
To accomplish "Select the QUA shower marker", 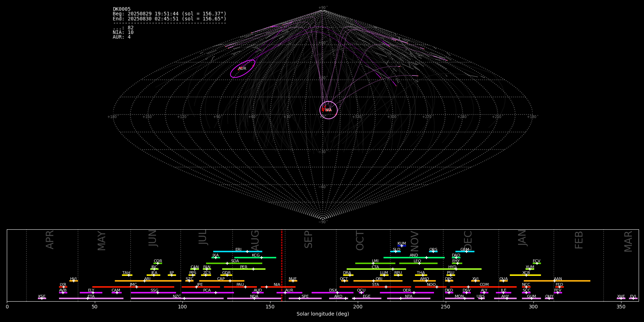I will tap(503, 281).
